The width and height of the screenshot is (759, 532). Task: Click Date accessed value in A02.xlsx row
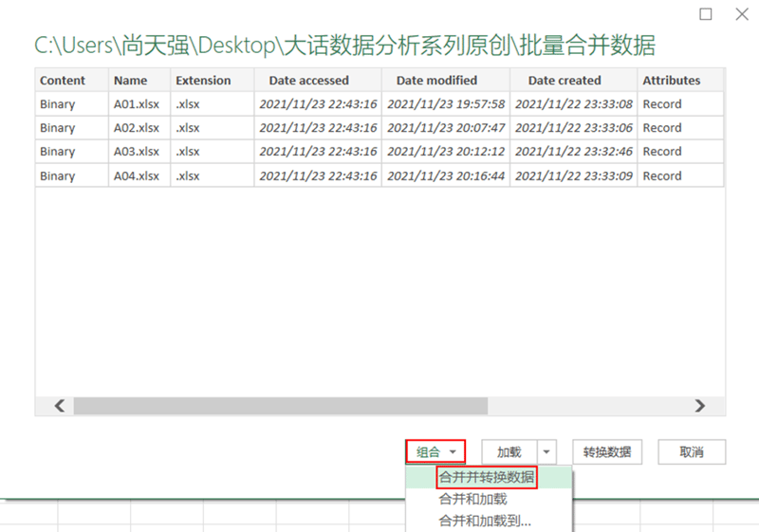[x=318, y=128]
